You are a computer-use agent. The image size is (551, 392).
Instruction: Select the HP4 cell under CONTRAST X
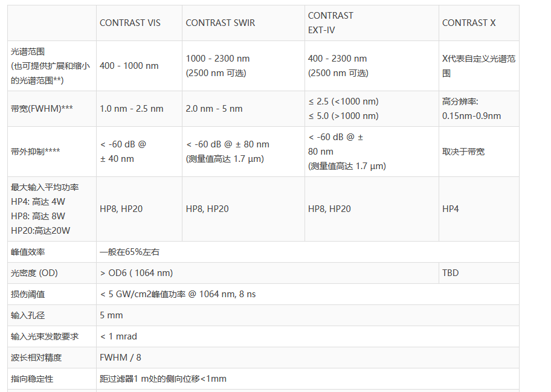[x=451, y=209]
